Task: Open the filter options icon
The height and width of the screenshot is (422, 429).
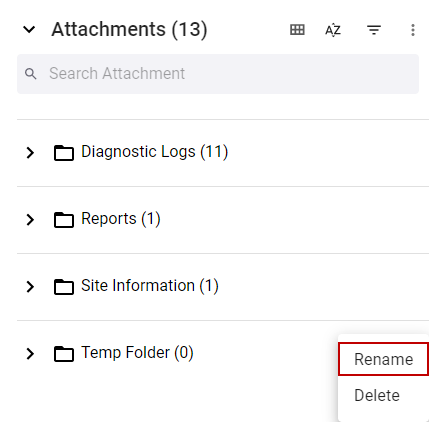Action: (x=374, y=30)
